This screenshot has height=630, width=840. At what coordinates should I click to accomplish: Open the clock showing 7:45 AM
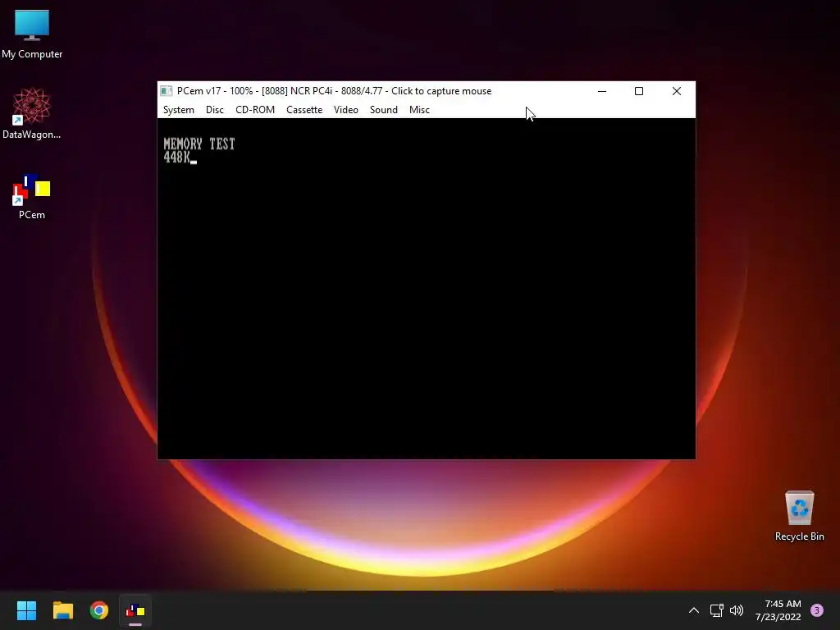tap(778, 610)
